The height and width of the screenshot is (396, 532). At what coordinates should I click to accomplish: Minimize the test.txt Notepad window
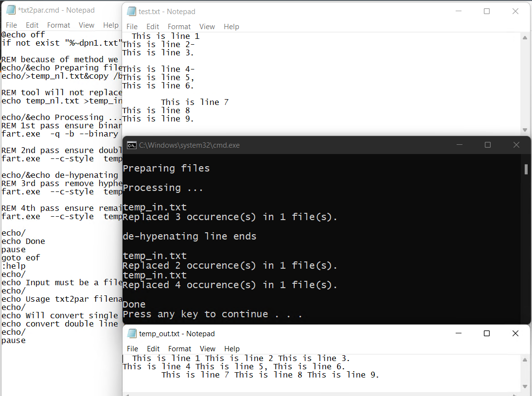459,11
